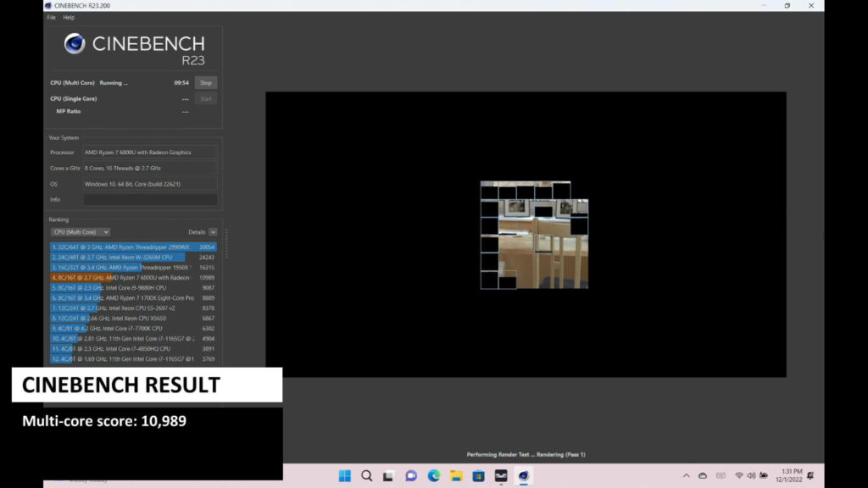Click the OS version field
868x488 pixels.
click(x=150, y=184)
